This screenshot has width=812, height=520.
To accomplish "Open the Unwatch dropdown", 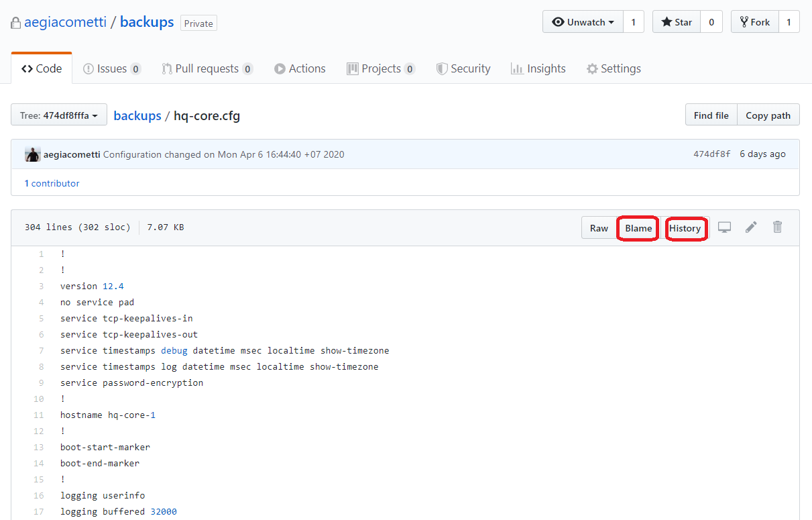I will [583, 22].
